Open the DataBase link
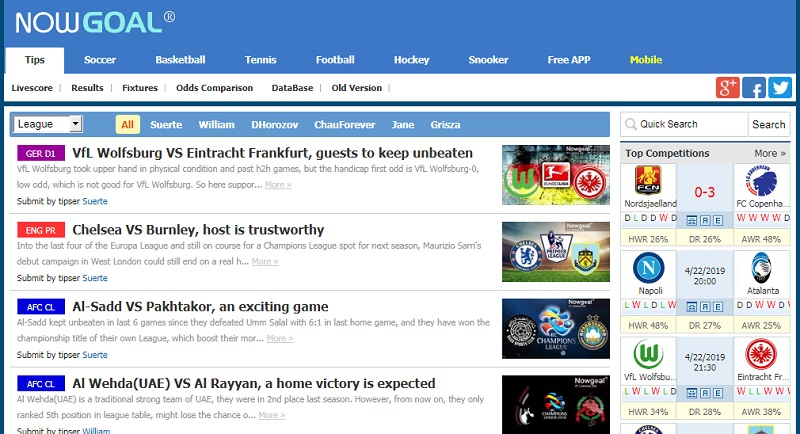Screen dimensions: 800x434 tap(292, 88)
